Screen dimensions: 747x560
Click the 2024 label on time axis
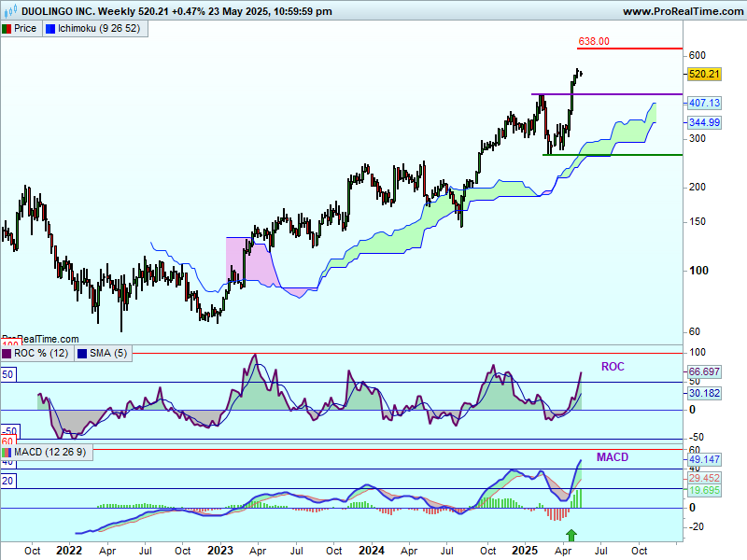tap(373, 551)
